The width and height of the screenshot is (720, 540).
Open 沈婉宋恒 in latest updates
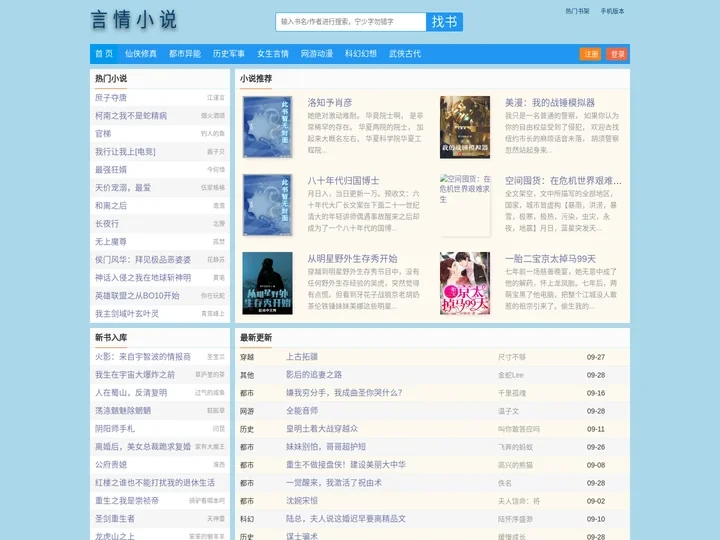pos(302,501)
